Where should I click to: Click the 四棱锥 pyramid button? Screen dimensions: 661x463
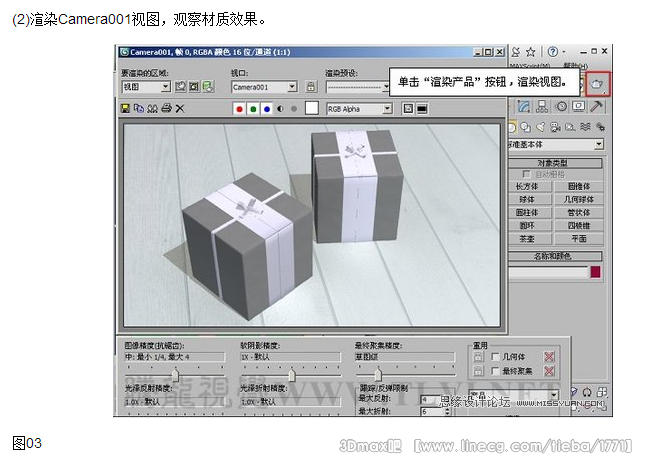[x=579, y=226]
